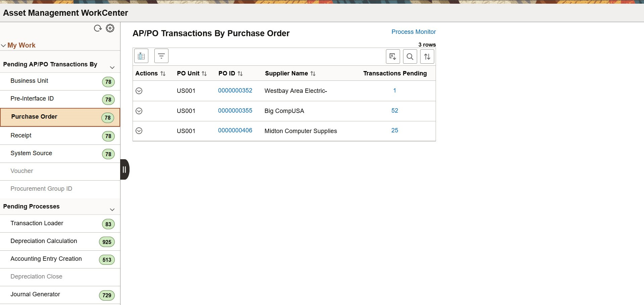Open actions menu for Midton Computer Supplies

(x=139, y=131)
